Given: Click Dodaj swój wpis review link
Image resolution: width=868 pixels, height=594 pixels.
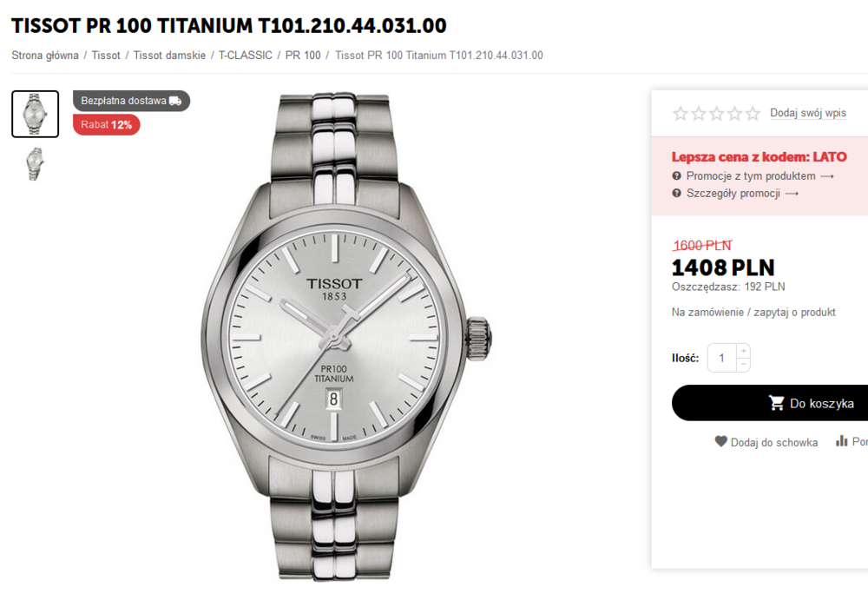Looking at the screenshot, I should [x=807, y=114].
